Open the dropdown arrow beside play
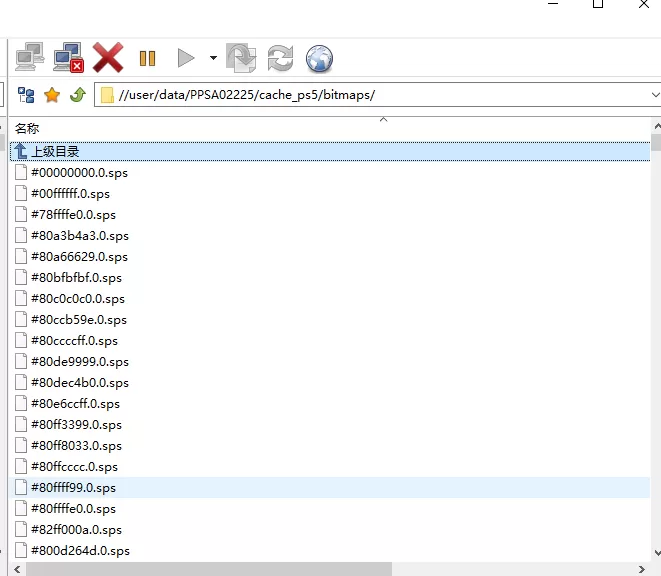The height and width of the screenshot is (576, 661). (x=213, y=58)
